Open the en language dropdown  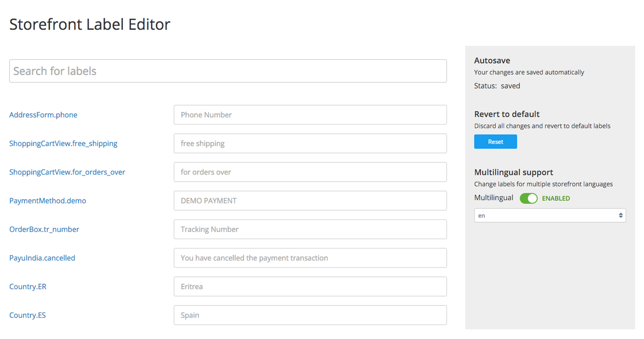(550, 215)
